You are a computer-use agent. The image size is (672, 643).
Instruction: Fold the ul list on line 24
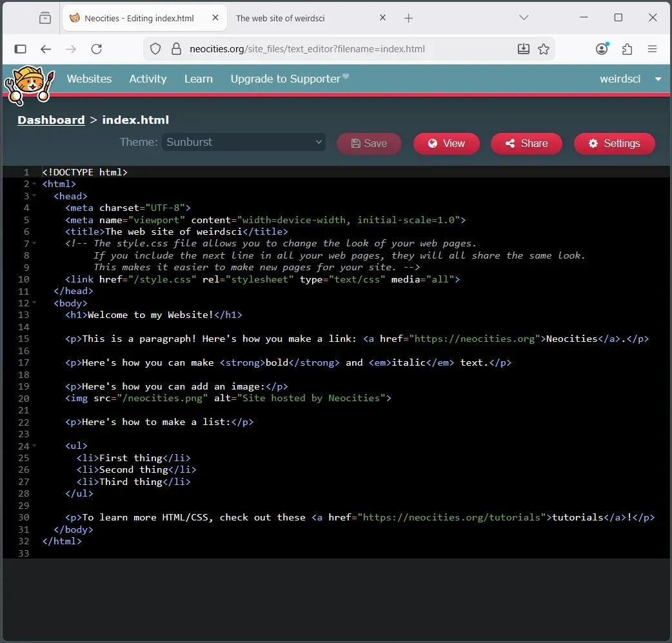point(34,446)
